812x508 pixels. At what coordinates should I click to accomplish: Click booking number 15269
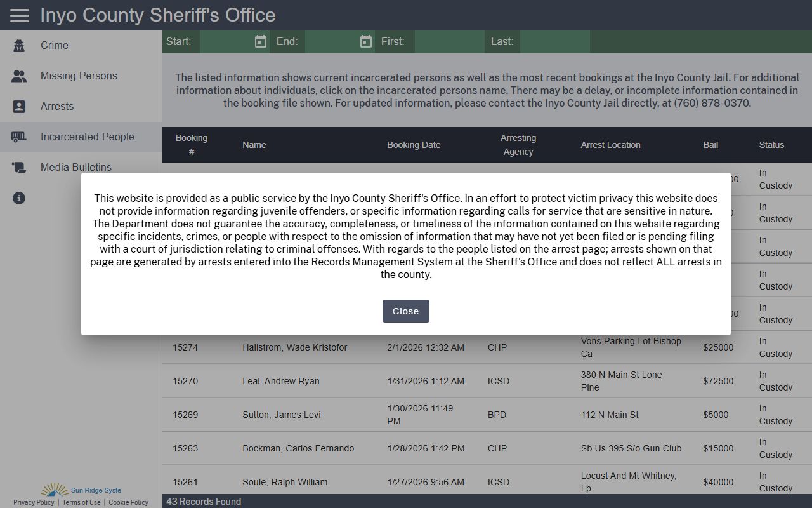[185, 415]
